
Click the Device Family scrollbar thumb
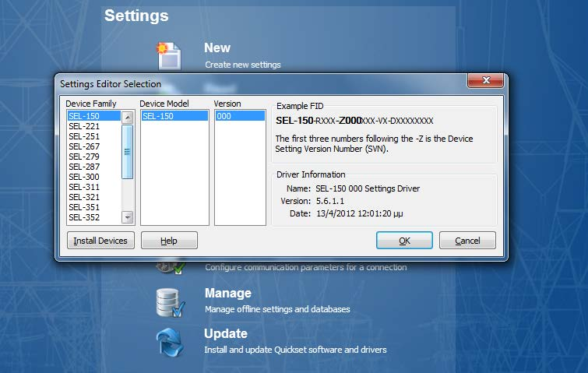(x=128, y=152)
